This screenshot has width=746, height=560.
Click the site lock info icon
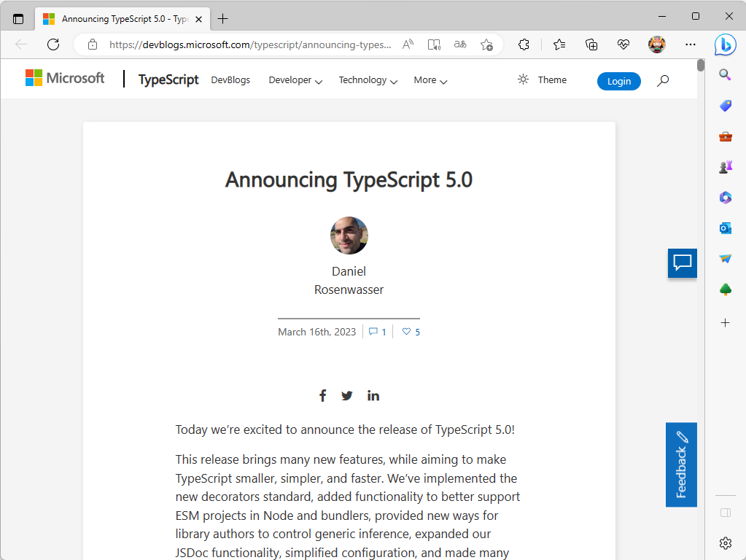[93, 44]
